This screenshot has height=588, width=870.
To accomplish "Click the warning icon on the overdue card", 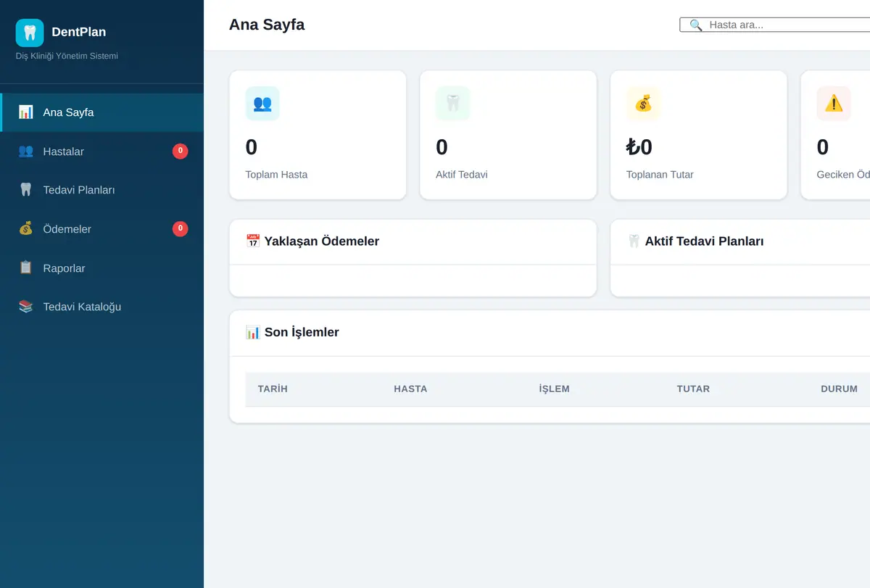I will tap(834, 103).
